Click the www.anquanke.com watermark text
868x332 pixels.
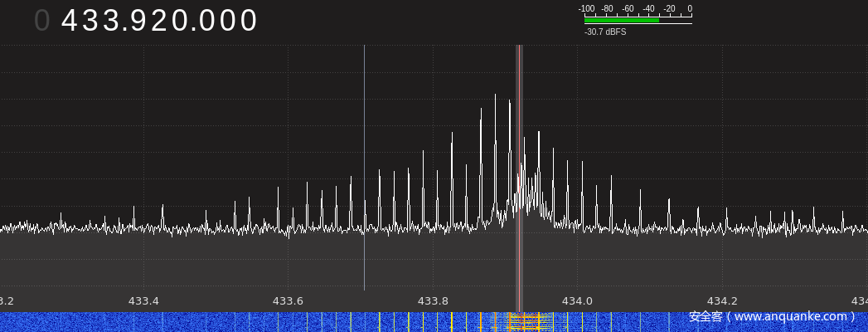[x=772, y=316]
